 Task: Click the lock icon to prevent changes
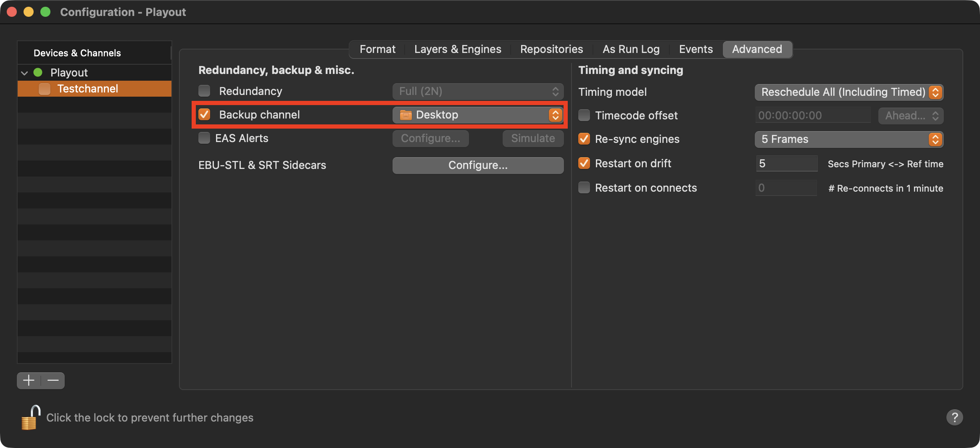(x=31, y=417)
